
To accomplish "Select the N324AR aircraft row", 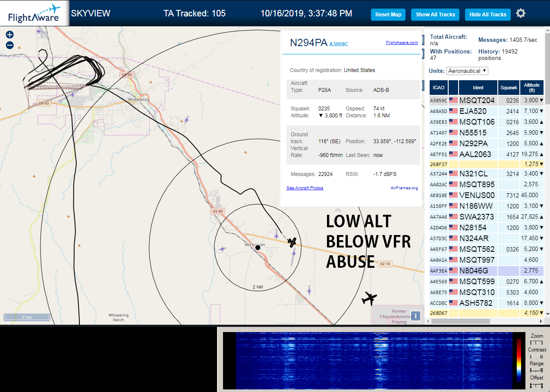I will (x=487, y=238).
